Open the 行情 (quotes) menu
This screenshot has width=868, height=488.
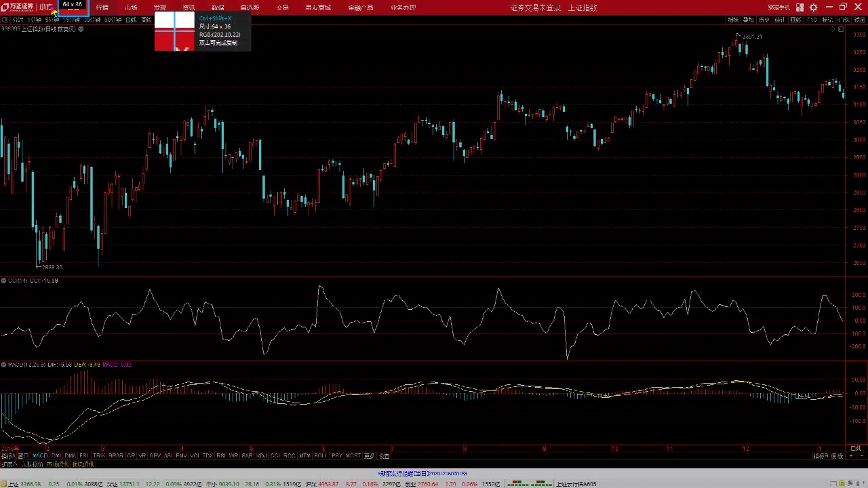pos(102,7)
